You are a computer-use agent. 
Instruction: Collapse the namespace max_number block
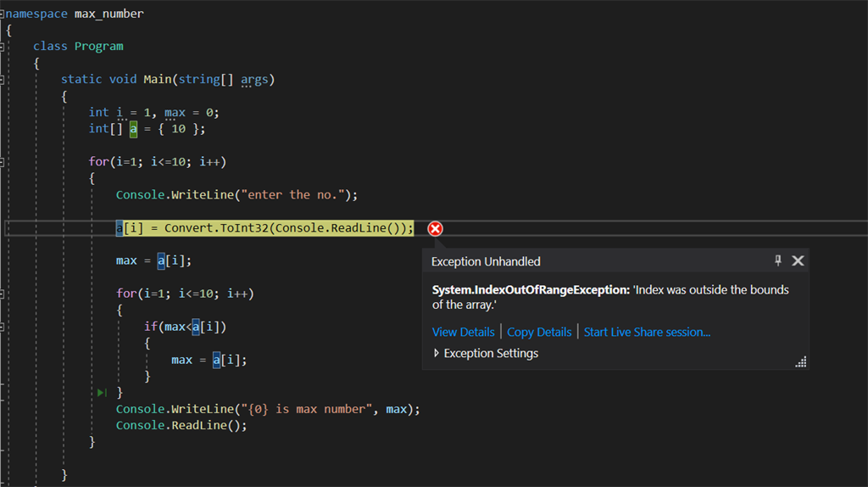click(x=2, y=14)
